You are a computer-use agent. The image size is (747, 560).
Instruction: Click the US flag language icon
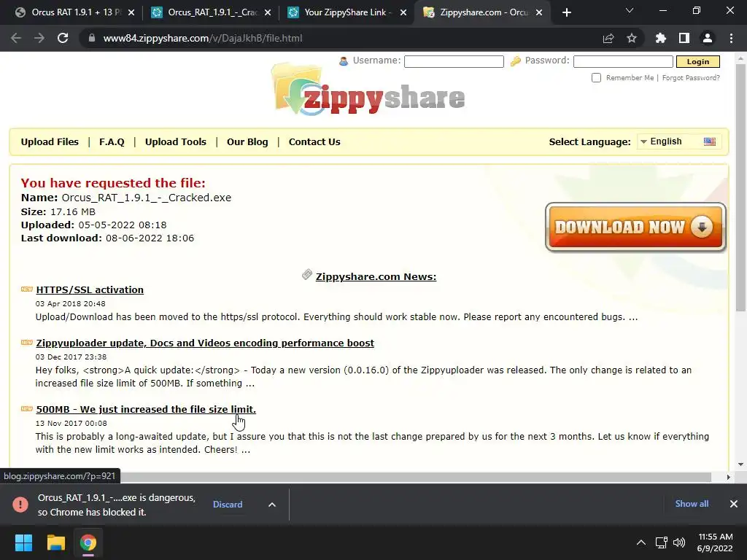point(710,141)
